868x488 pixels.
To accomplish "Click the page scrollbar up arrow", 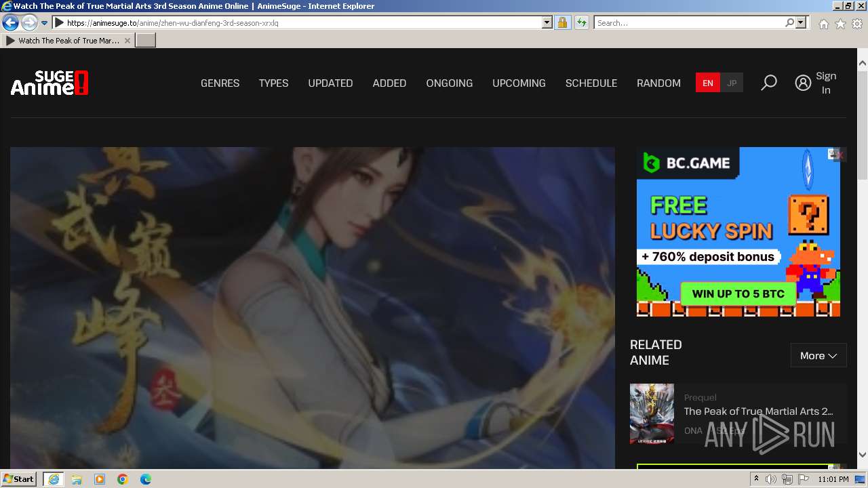I will coord(862,63).
